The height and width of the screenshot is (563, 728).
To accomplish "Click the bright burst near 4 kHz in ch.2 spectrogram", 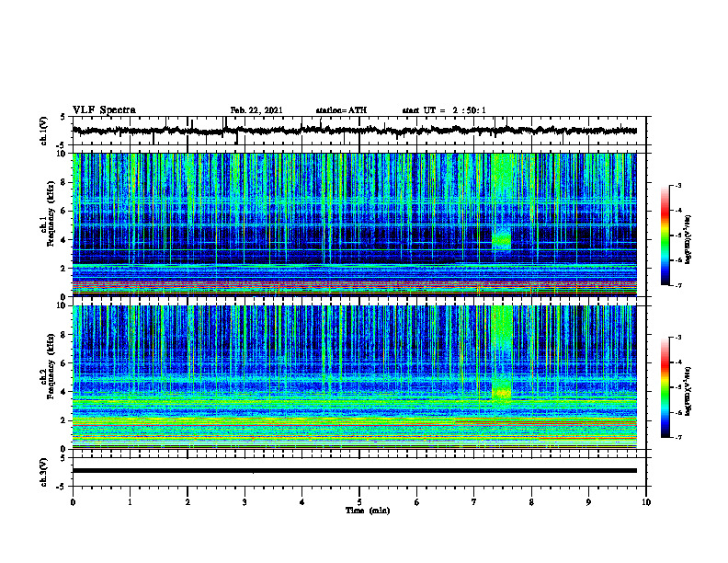I will pos(502,393).
